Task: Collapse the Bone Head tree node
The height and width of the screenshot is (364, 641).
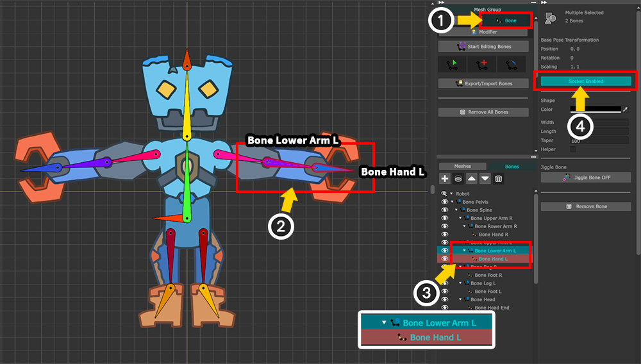Action: [461, 299]
